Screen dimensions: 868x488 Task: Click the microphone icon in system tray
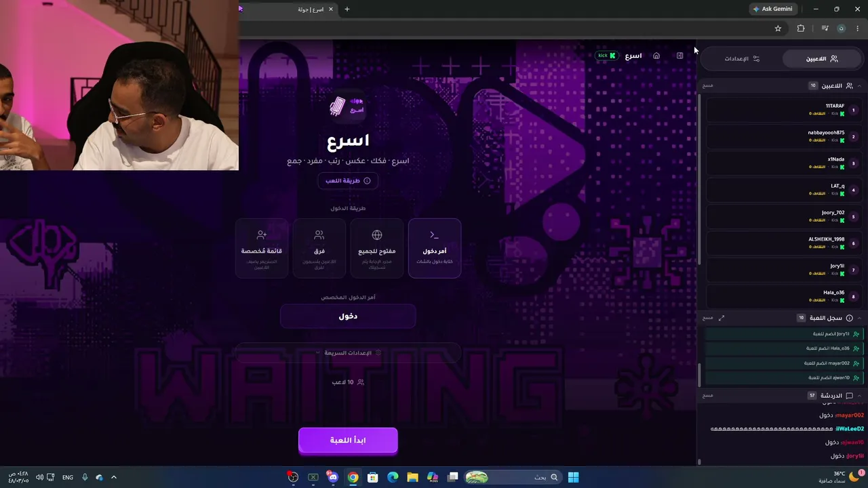85,477
